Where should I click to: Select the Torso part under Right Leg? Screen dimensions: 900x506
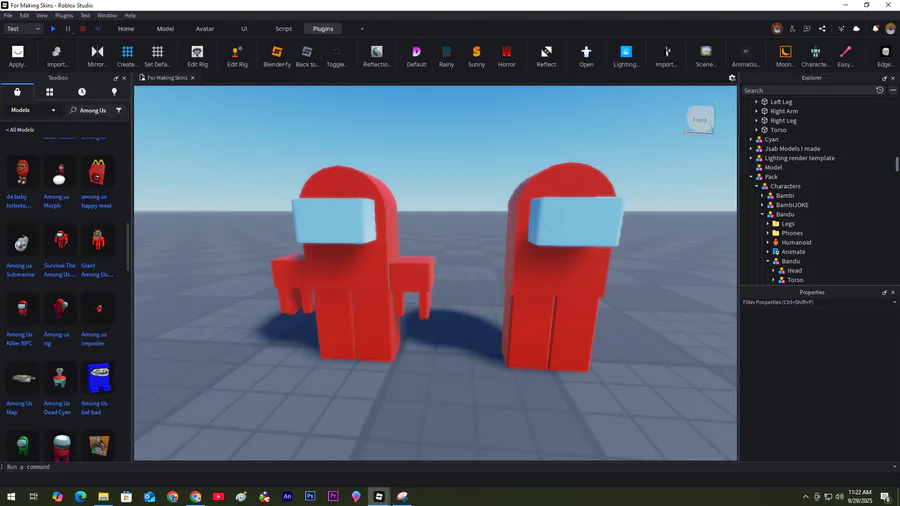point(778,130)
